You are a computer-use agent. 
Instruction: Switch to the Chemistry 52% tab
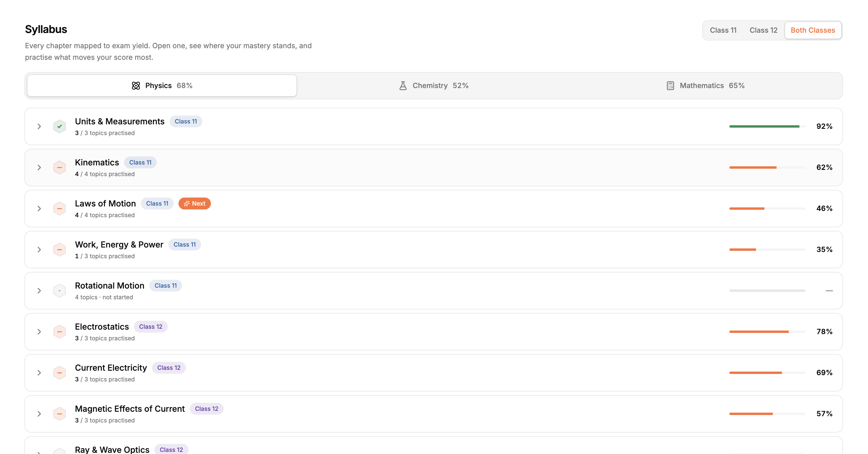coord(433,86)
